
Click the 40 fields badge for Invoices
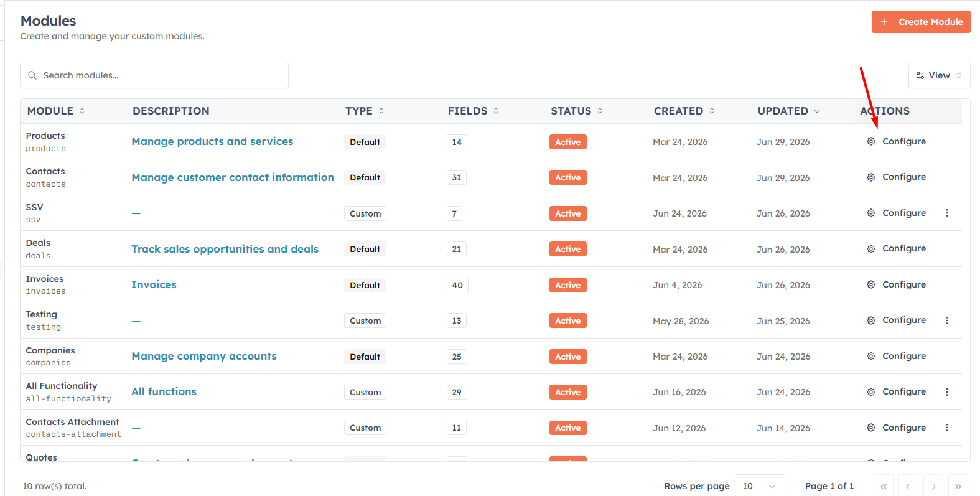[457, 285]
